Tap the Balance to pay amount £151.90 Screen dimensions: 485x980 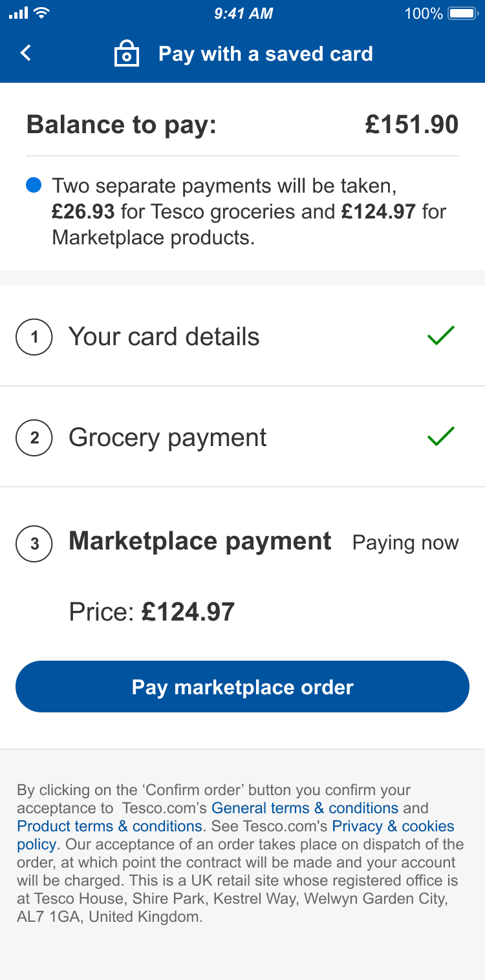411,125
